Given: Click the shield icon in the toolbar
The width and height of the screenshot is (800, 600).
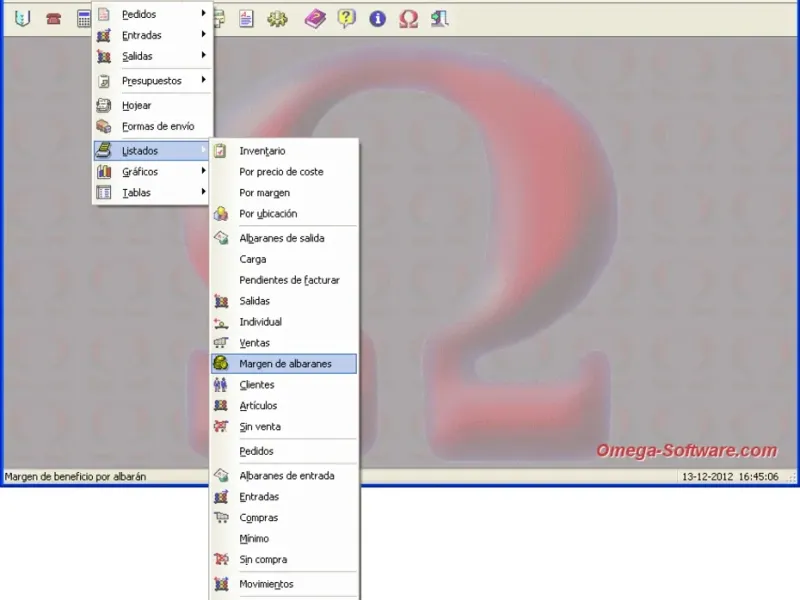Looking at the screenshot, I should (x=22, y=19).
